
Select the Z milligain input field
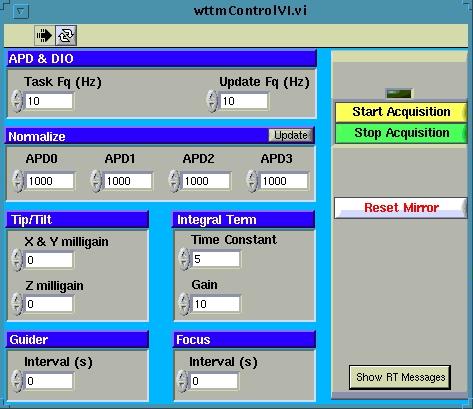[49, 304]
